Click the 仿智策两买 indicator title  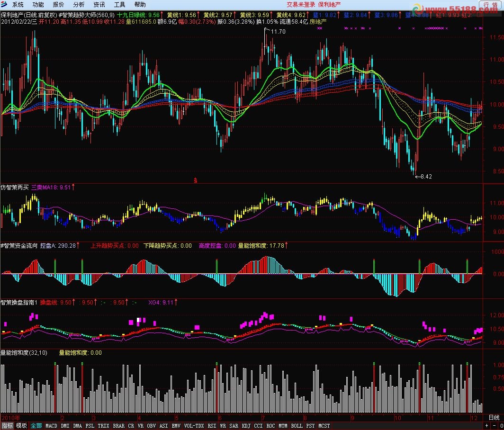[15, 187]
